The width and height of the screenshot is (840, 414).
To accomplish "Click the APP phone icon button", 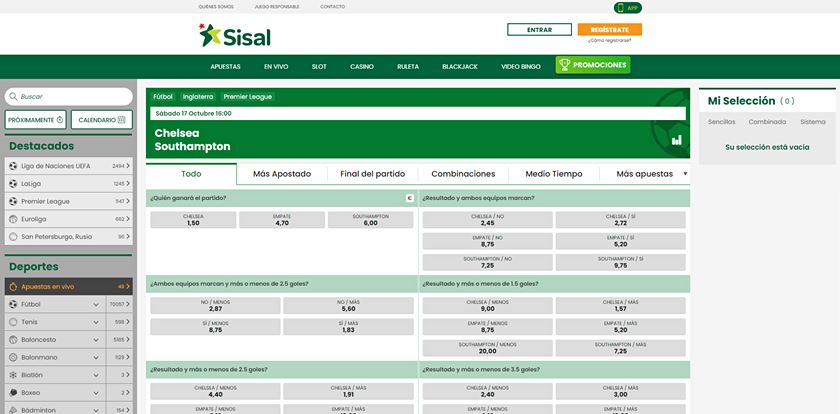I will coord(628,8).
